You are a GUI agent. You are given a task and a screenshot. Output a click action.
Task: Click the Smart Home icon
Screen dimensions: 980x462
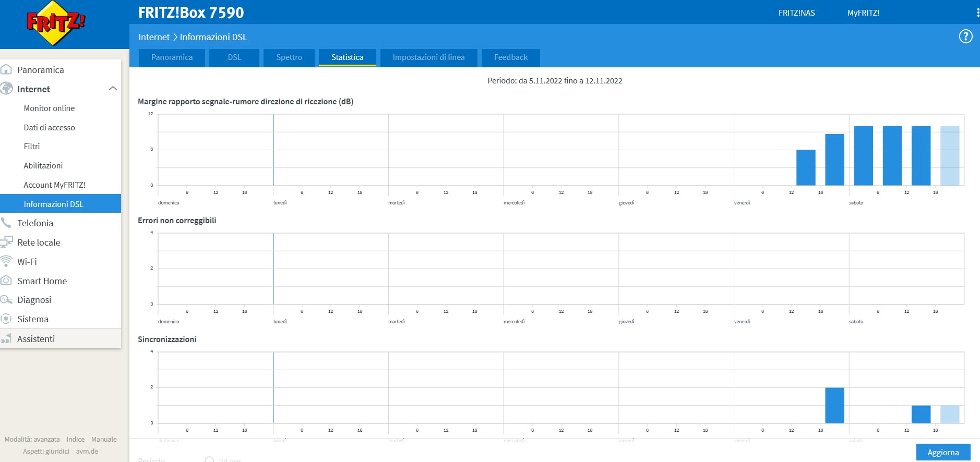click(6, 281)
